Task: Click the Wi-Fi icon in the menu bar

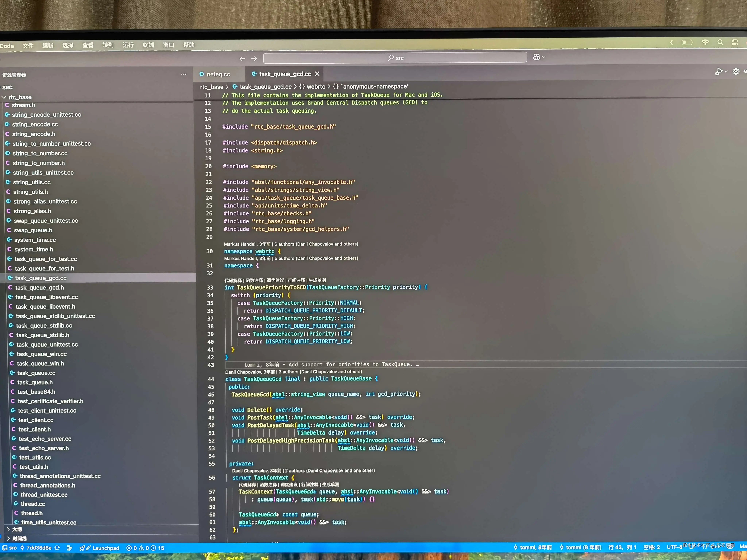Action: (705, 42)
